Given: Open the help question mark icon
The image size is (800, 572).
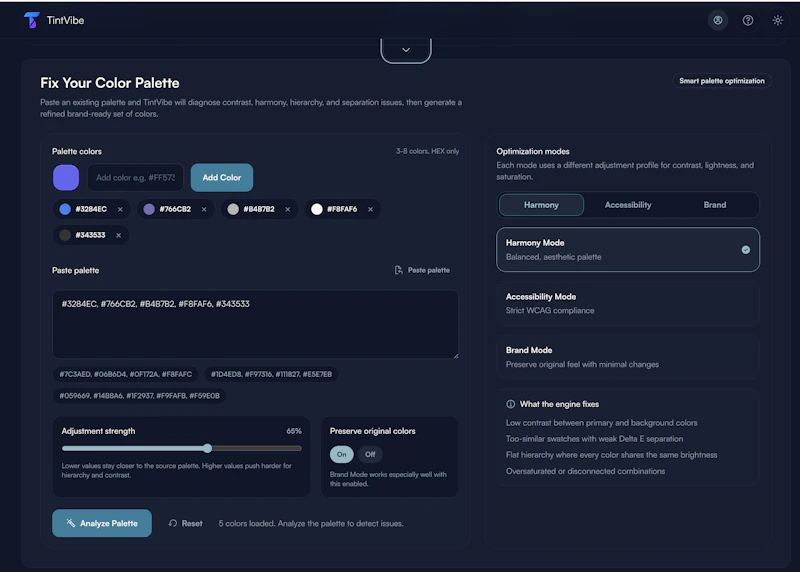Looking at the screenshot, I should click(x=747, y=20).
